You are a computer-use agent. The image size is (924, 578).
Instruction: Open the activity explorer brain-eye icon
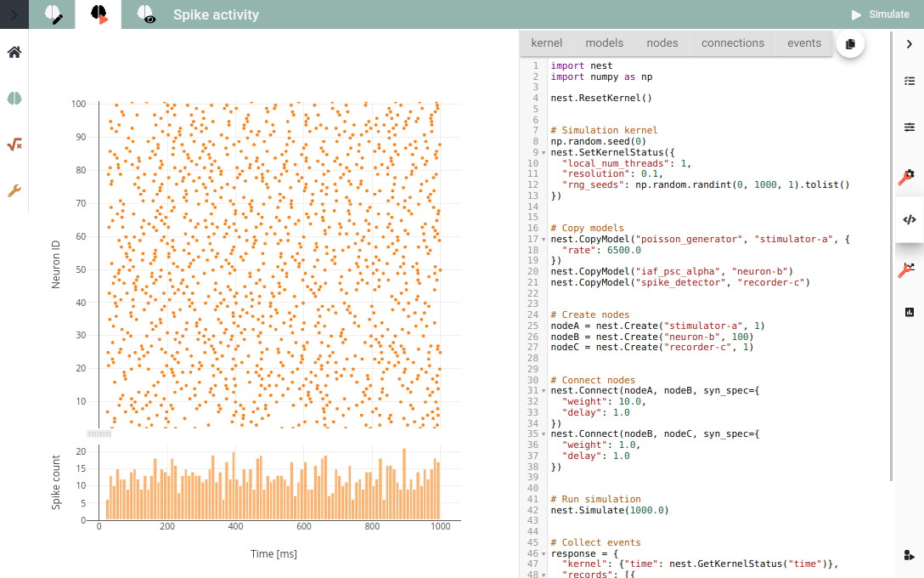[x=145, y=14]
